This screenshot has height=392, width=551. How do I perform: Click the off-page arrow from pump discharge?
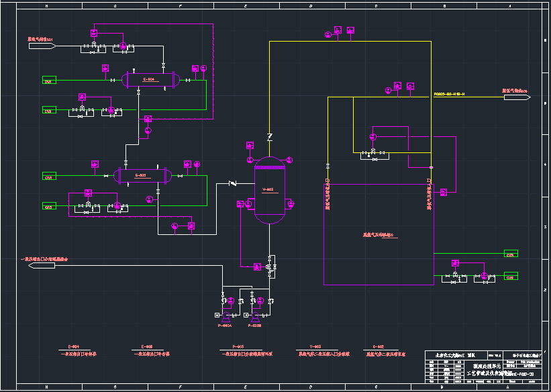42,265
